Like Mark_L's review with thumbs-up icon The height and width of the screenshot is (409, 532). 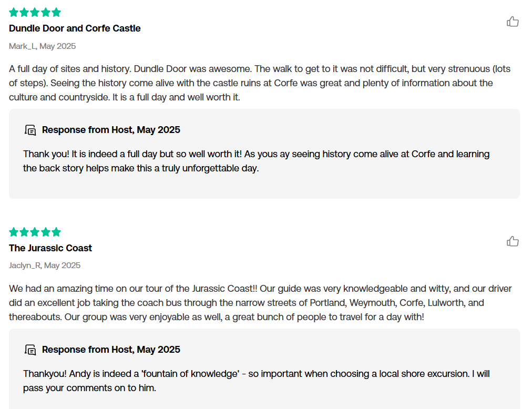click(513, 22)
